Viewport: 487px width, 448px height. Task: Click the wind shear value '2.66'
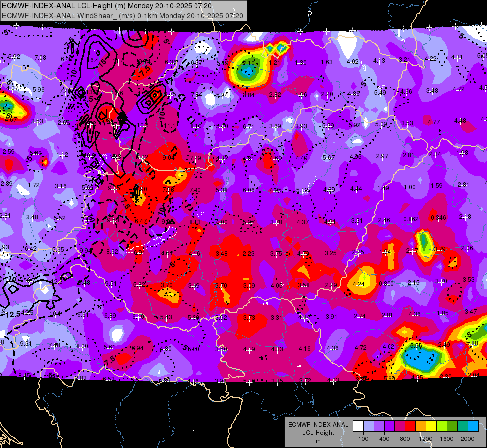[x=63, y=122]
